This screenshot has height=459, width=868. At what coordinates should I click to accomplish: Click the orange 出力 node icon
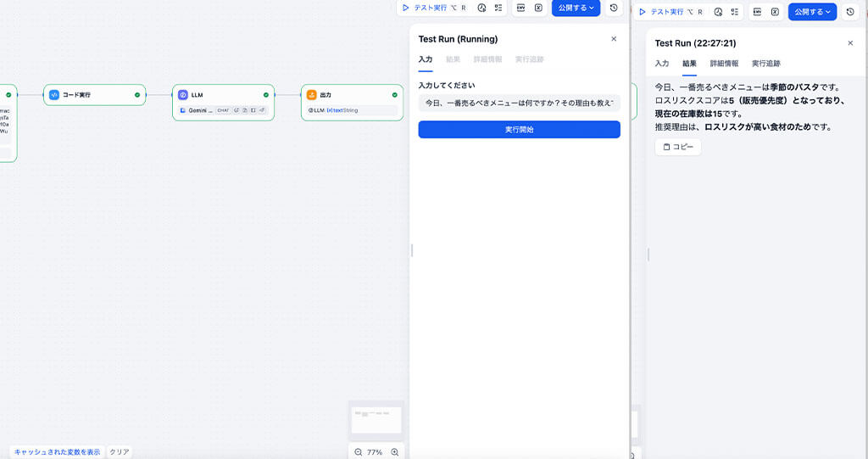(312, 95)
